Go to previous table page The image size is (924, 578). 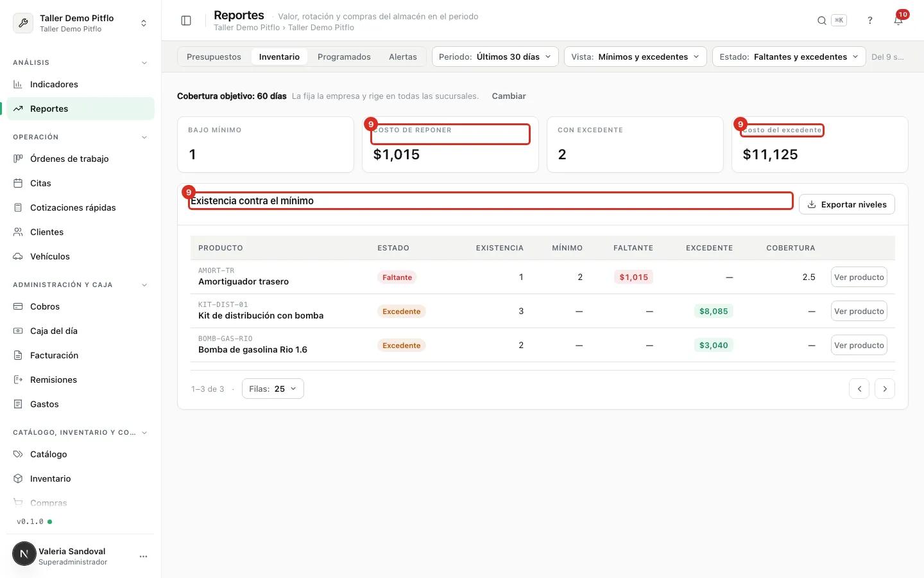859,389
